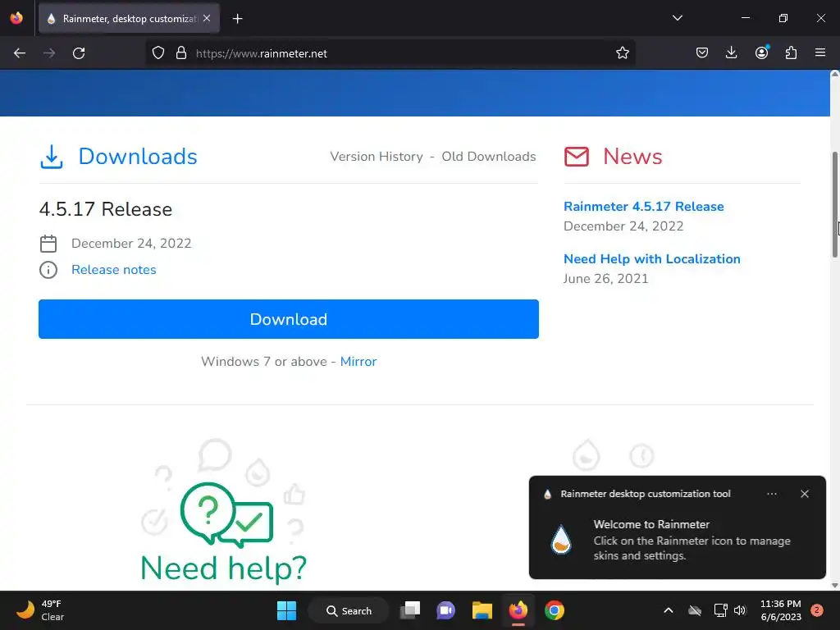Open the notification count badge
This screenshot has height=630, width=840.
[x=817, y=610]
